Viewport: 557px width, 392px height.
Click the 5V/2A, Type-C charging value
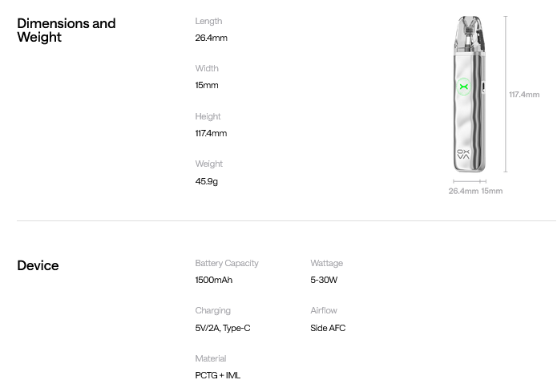[x=222, y=328]
